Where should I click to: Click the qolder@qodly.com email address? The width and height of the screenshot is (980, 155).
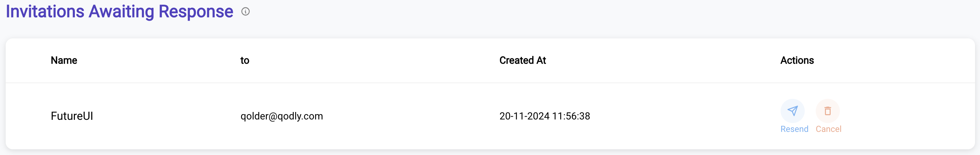(281, 116)
